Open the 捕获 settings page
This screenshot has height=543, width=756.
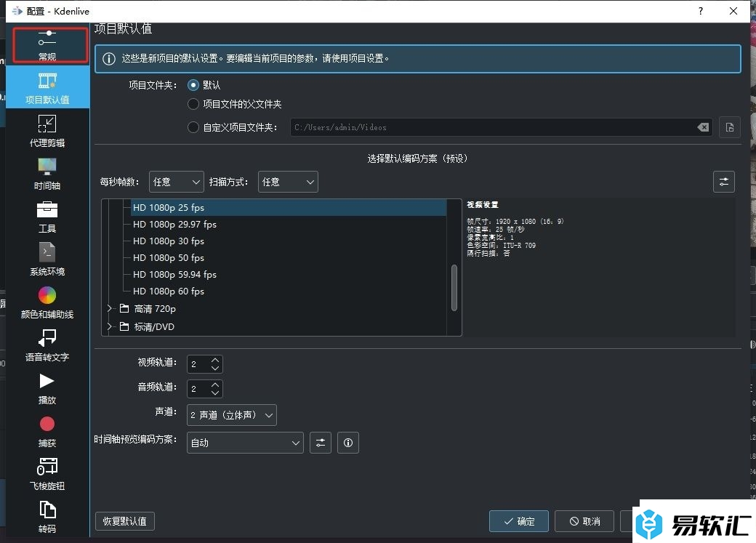pyautogui.click(x=47, y=430)
